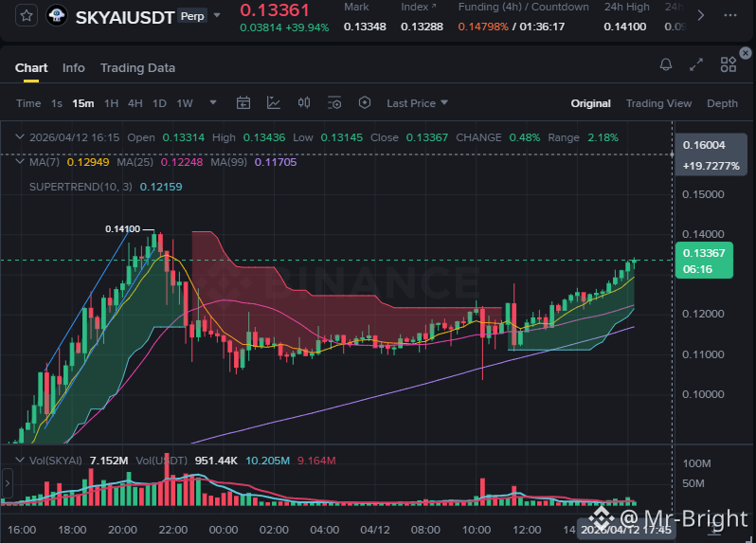This screenshot has height=543, width=756.
Task: Open the SKYAIUSDT pair selector dropdown arrow
Action: (x=217, y=15)
